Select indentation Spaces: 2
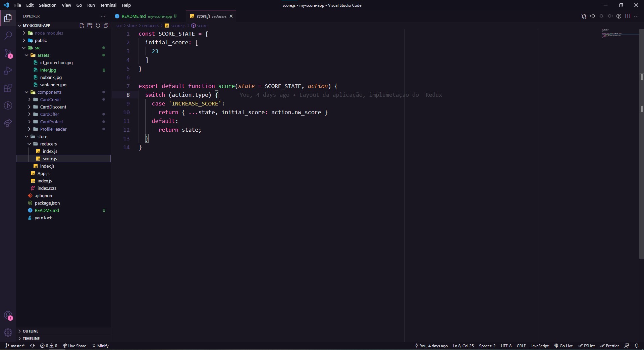Image resolution: width=644 pixels, height=350 pixels. tap(487, 346)
